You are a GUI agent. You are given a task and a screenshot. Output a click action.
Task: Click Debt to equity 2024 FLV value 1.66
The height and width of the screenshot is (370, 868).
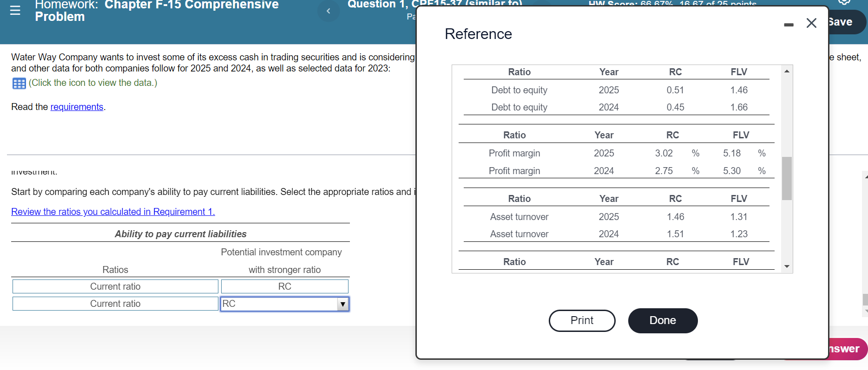point(739,107)
